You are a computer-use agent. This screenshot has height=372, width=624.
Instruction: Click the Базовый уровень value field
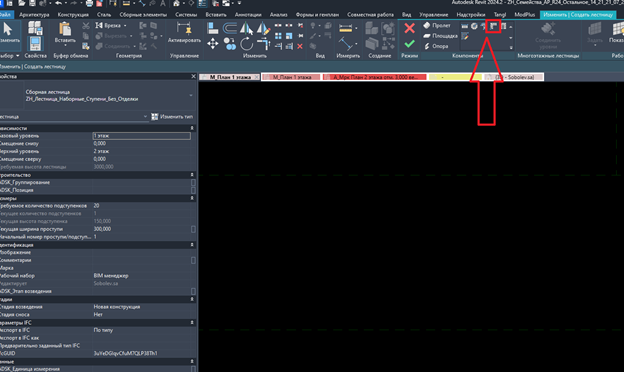coord(141,136)
